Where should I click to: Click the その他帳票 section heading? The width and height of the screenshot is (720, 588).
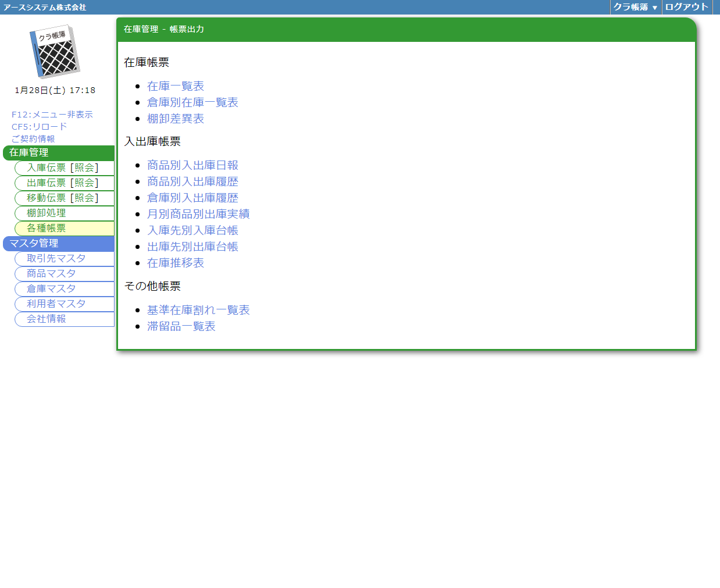tap(152, 286)
